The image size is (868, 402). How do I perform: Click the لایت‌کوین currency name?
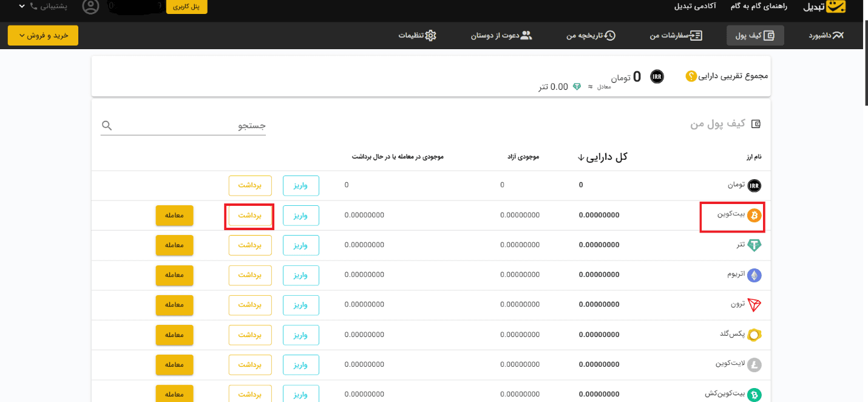pyautogui.click(x=729, y=364)
